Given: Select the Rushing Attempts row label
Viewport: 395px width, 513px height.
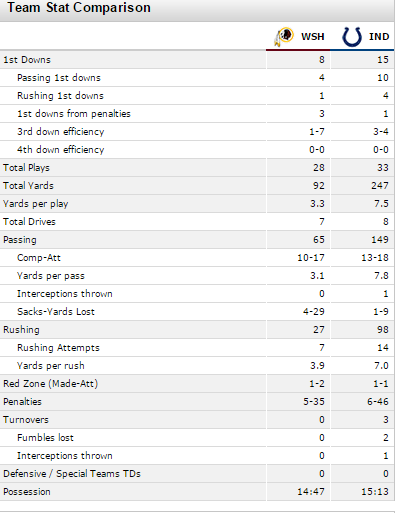Looking at the screenshot, I should click(58, 348).
